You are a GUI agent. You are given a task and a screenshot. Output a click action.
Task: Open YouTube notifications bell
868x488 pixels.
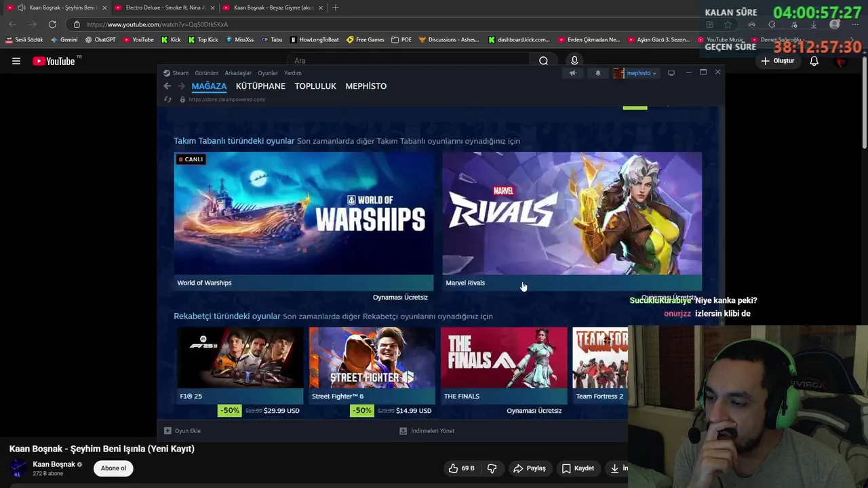814,61
